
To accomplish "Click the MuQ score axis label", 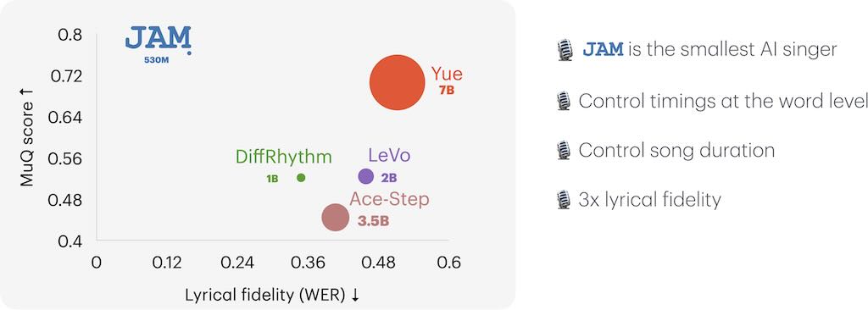I will click(x=26, y=136).
